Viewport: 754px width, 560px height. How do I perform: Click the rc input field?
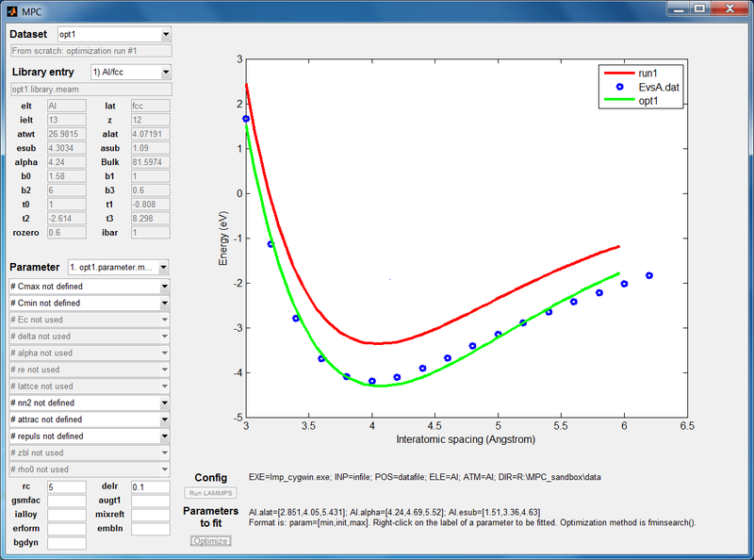(x=66, y=486)
